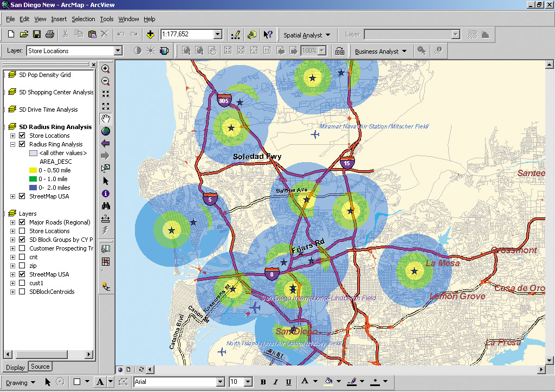Image resolution: width=555 pixels, height=392 pixels.
Task: Click the Add Data yellow plus icon
Action: point(150,34)
